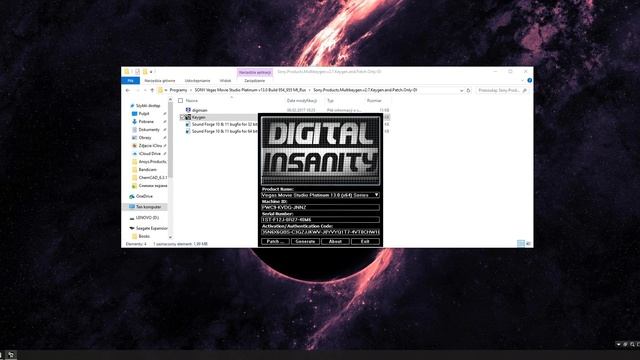This screenshot has height=360, width=640.
Task: Open Pulpit in navigation pane
Action: (x=144, y=114)
